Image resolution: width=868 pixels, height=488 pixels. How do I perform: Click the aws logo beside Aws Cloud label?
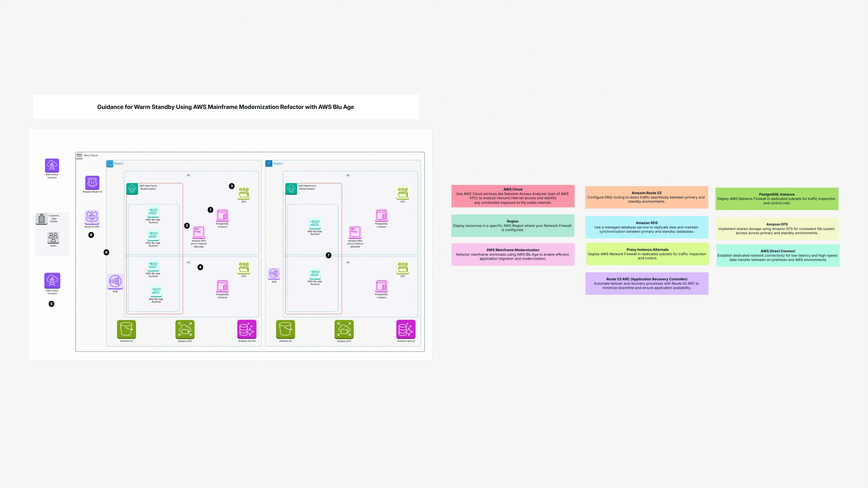79,155
